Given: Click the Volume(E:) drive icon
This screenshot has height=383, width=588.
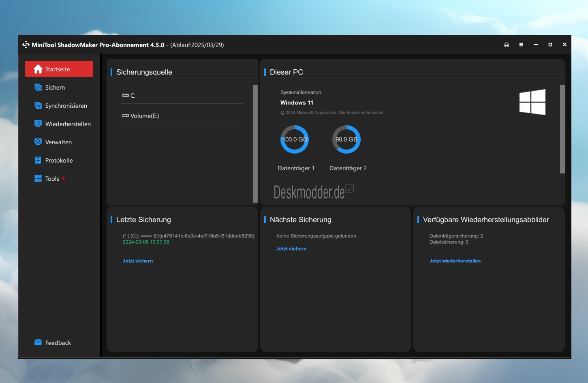Looking at the screenshot, I should click(x=126, y=116).
